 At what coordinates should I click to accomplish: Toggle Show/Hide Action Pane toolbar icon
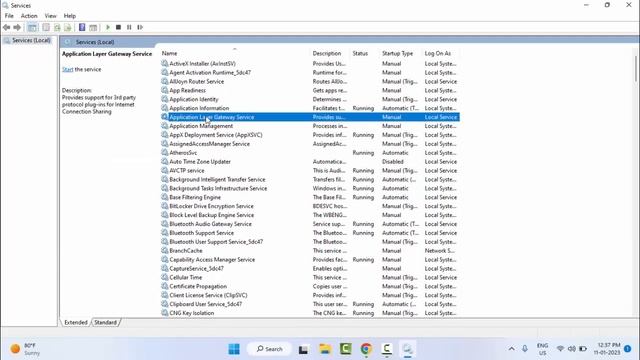pos(93,27)
